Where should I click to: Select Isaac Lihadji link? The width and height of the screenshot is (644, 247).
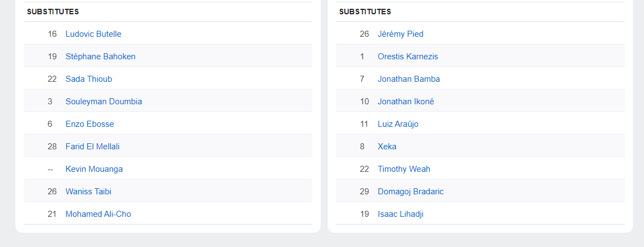pos(400,214)
